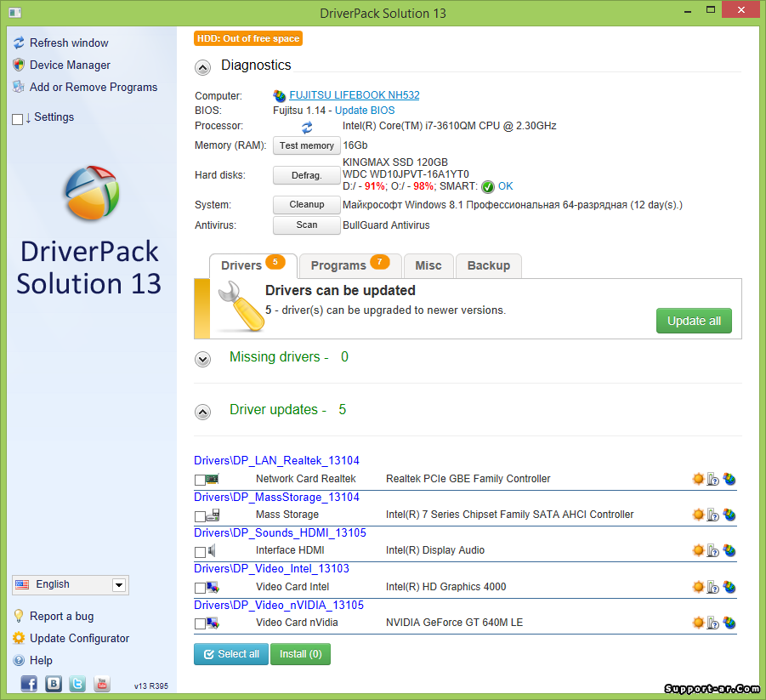The width and height of the screenshot is (766, 700).
Task: Click the refresh arrows icon beside Processor
Action: coord(307,127)
